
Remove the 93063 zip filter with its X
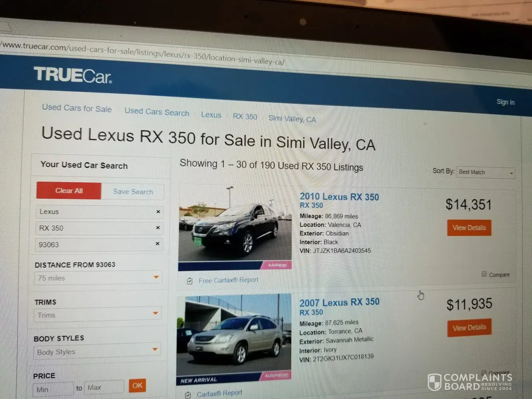pyautogui.click(x=157, y=243)
